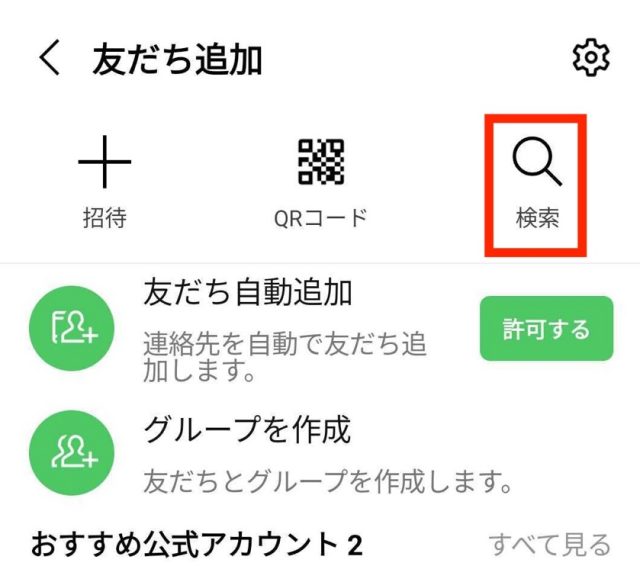This screenshot has height=566, width=640.
Task: Tap the QR code pattern image
Action: point(321,162)
